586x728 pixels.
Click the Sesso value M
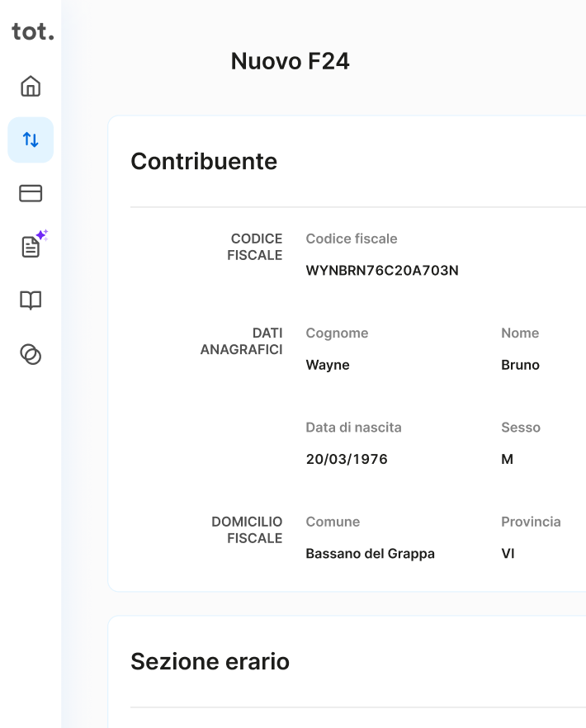tap(507, 459)
